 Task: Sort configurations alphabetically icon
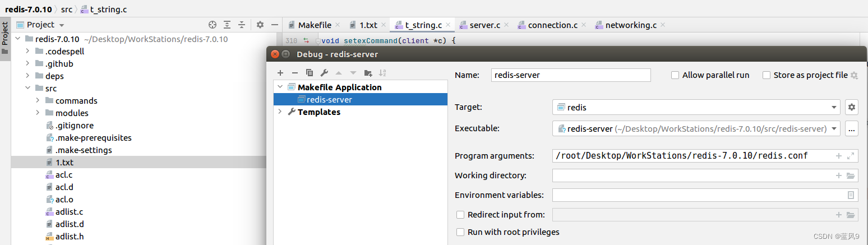click(382, 73)
